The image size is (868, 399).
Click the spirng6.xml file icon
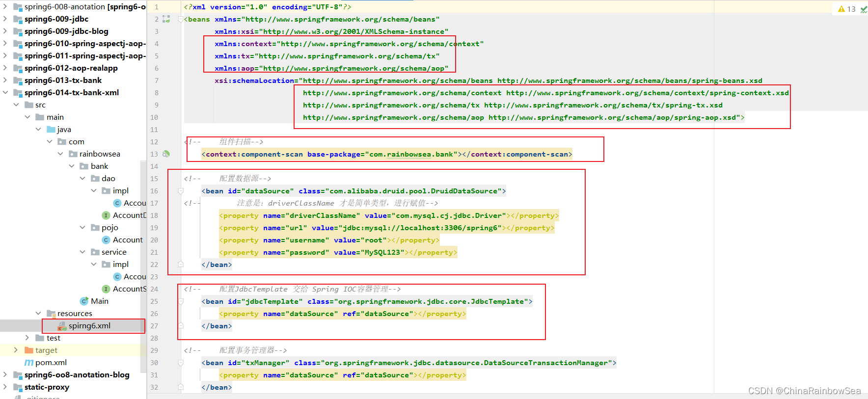62,326
